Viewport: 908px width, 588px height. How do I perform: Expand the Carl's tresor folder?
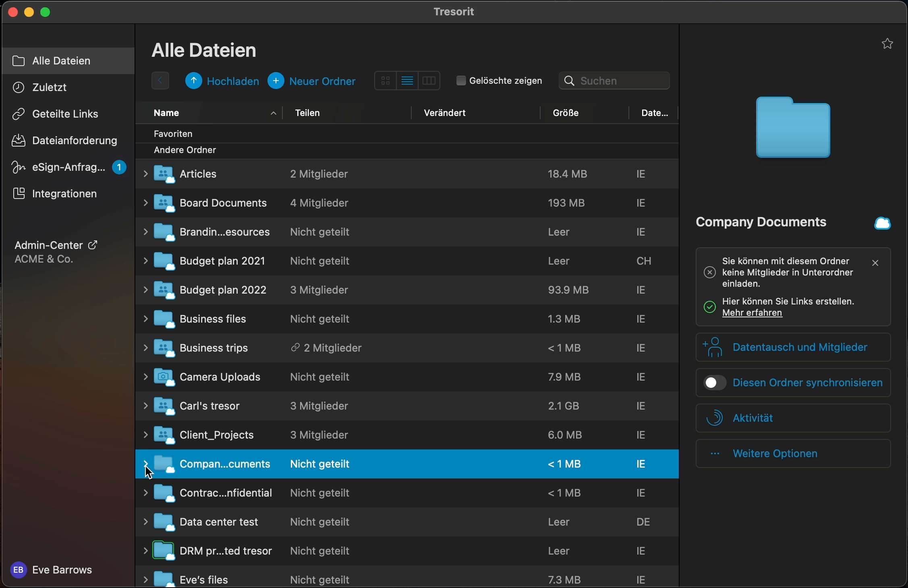pos(146,406)
